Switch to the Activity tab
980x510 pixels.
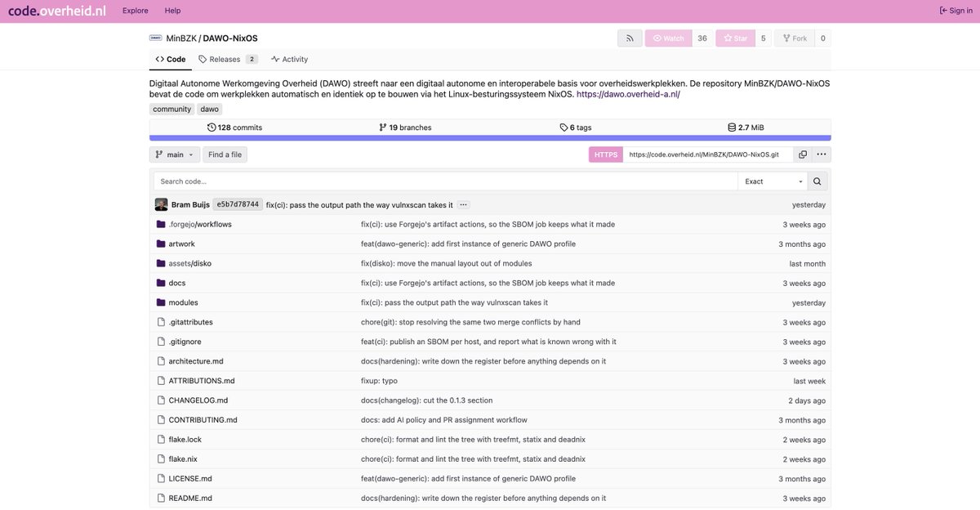290,60
